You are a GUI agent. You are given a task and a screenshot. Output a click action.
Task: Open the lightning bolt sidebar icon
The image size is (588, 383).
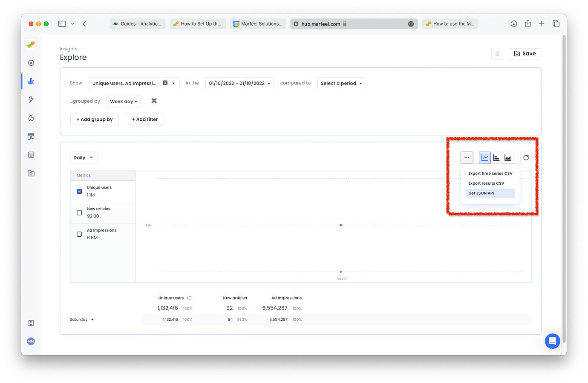[x=31, y=99]
